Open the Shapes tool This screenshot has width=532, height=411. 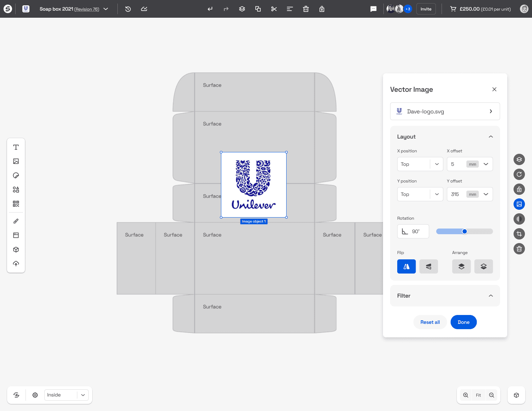coord(16,190)
